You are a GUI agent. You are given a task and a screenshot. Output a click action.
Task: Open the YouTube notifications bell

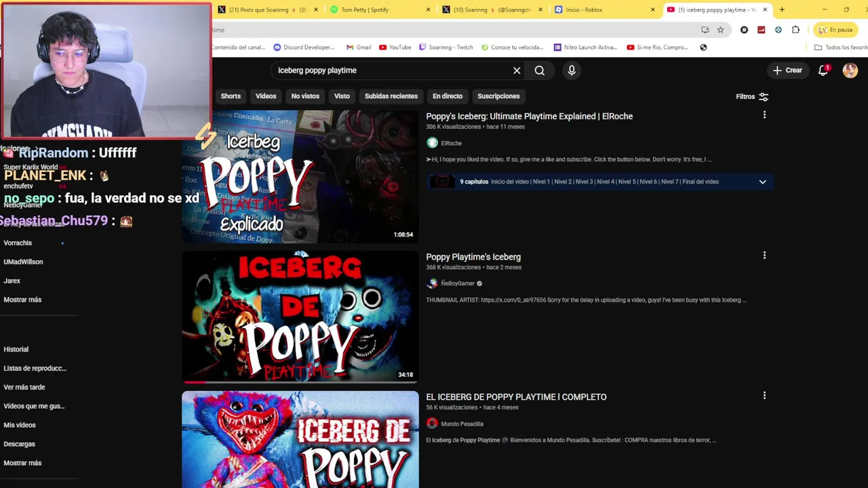click(823, 70)
